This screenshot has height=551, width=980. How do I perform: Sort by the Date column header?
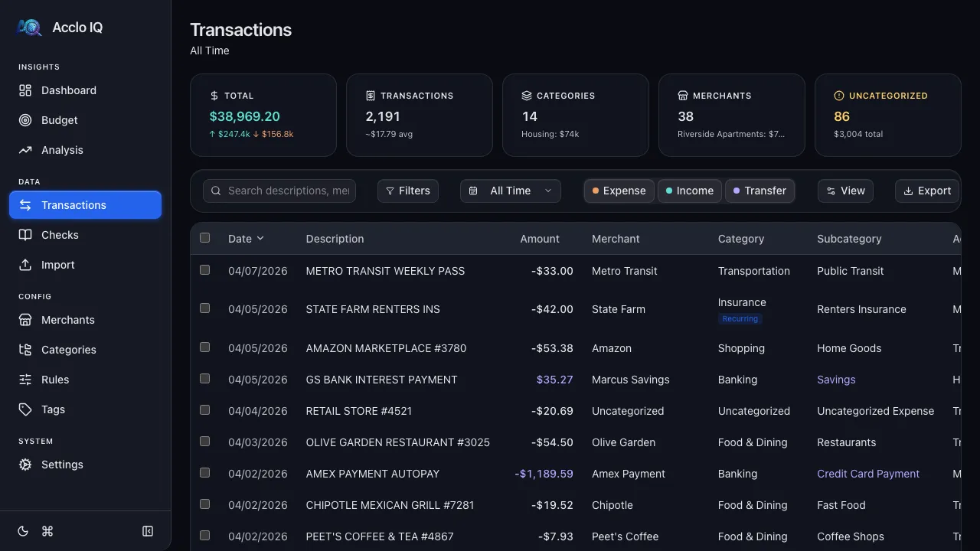pyautogui.click(x=246, y=239)
